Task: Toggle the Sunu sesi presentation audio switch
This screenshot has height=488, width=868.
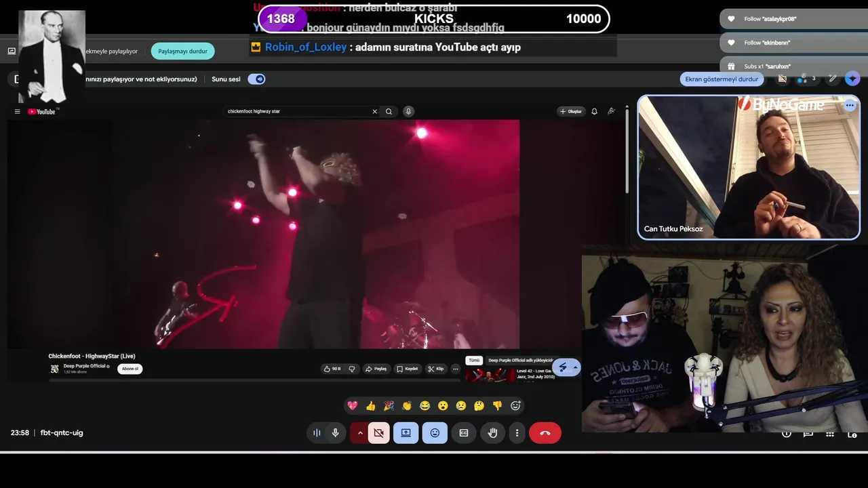Action: pyautogui.click(x=256, y=79)
